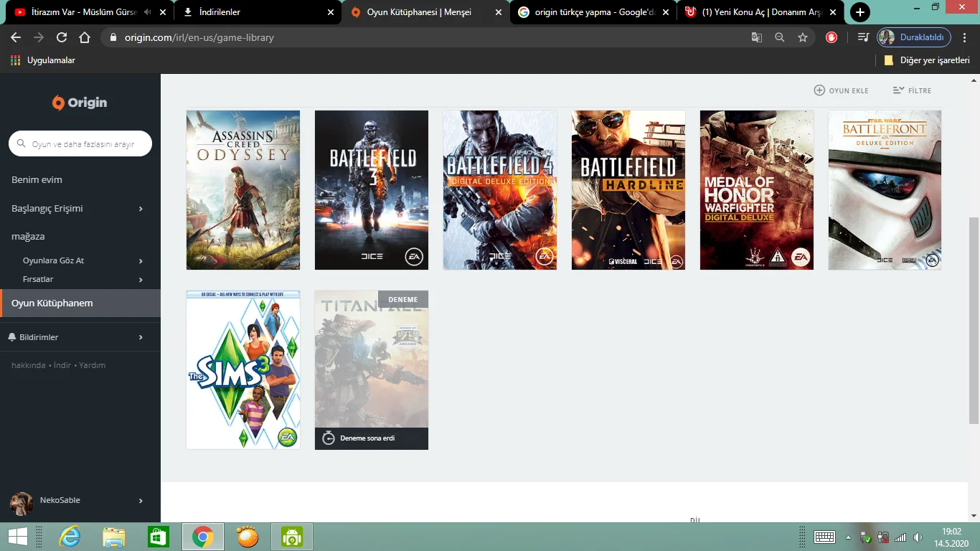Open the Assassin's Creed Odyssey game tile
Image resolution: width=980 pixels, height=551 pixels.
pyautogui.click(x=243, y=190)
